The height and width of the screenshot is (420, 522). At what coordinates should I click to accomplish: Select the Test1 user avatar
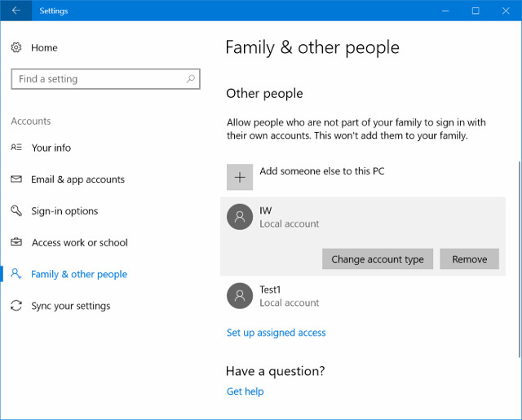pyautogui.click(x=240, y=296)
